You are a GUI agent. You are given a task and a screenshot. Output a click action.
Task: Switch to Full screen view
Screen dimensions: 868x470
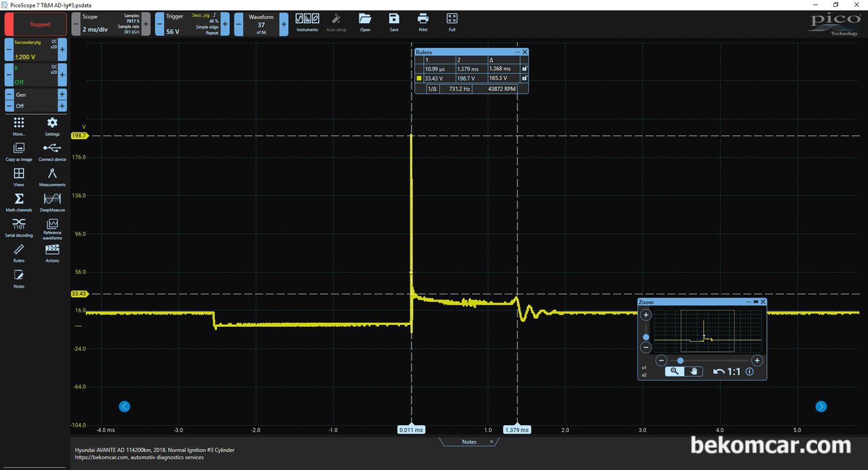[x=452, y=22]
